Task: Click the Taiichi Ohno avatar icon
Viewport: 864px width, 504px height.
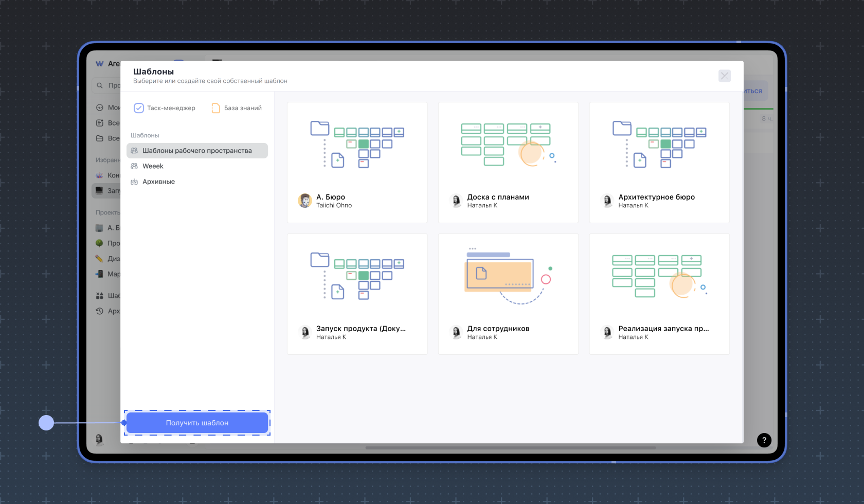Action: (305, 201)
